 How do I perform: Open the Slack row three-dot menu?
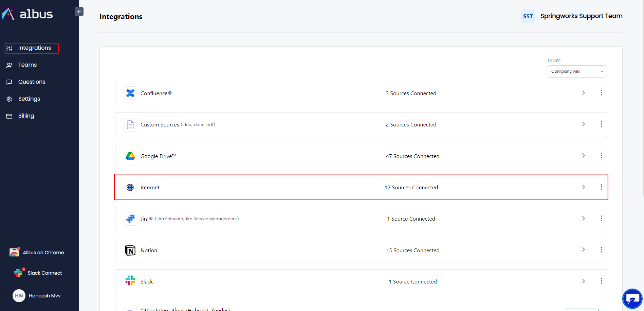[x=601, y=281]
